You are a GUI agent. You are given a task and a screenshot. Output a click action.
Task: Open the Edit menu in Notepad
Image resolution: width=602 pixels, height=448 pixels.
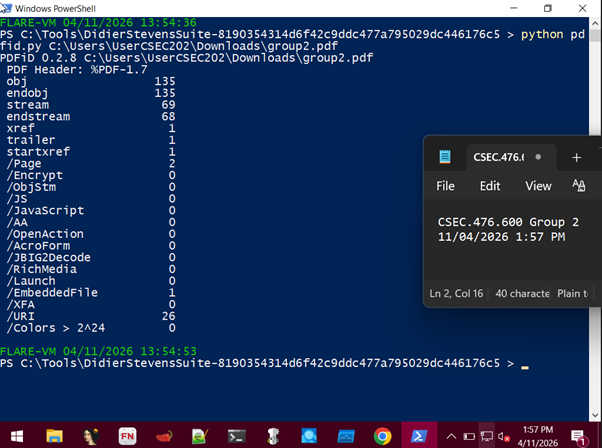pos(490,186)
